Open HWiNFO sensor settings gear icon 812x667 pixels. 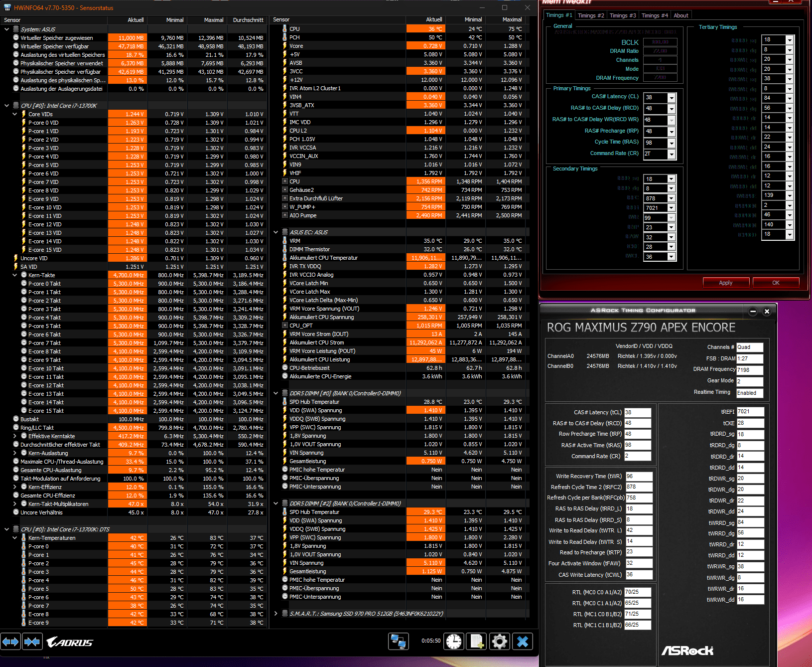500,641
